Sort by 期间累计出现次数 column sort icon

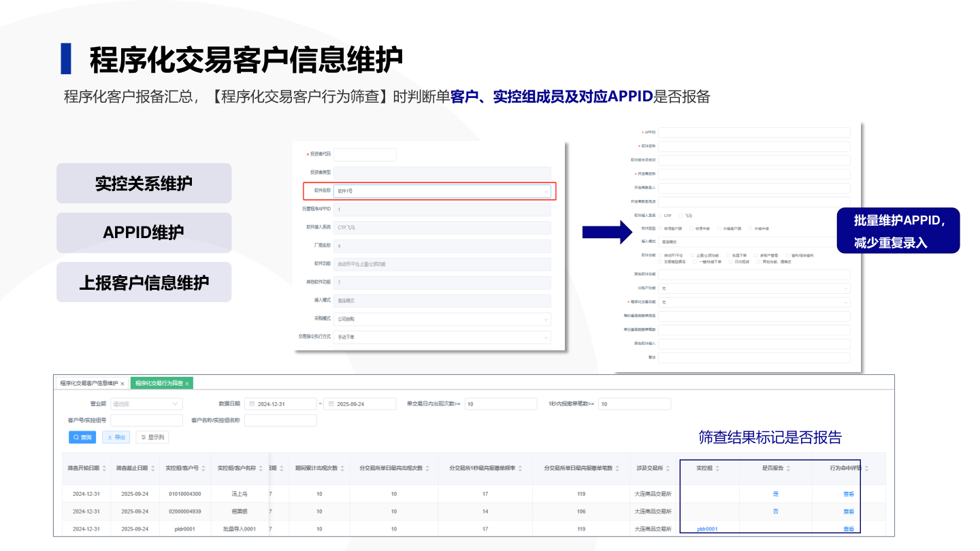(x=343, y=469)
